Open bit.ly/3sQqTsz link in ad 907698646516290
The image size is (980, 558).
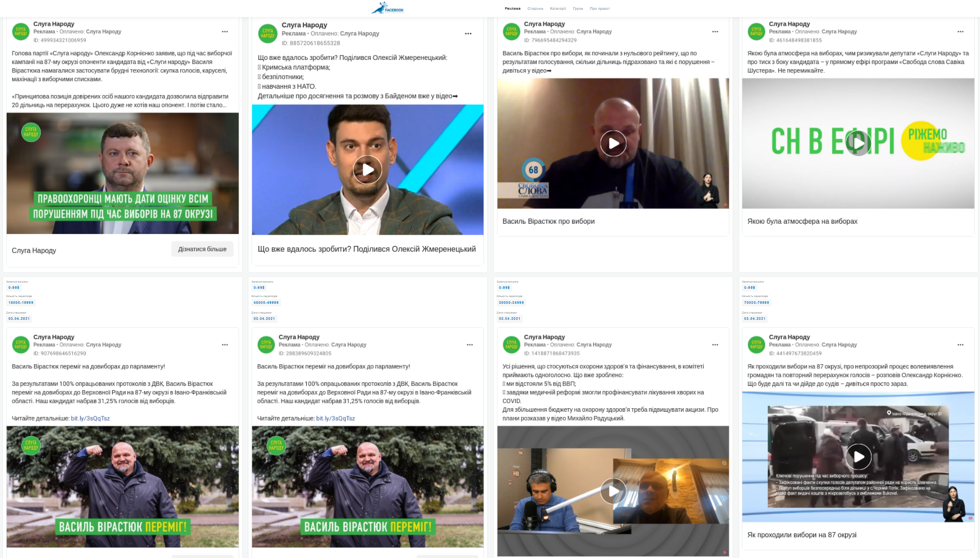coord(90,419)
